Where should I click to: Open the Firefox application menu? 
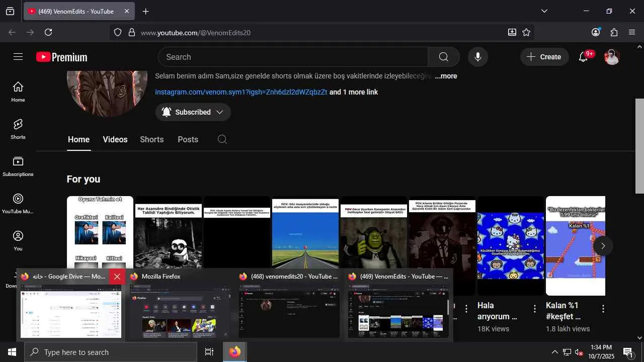[632, 32]
